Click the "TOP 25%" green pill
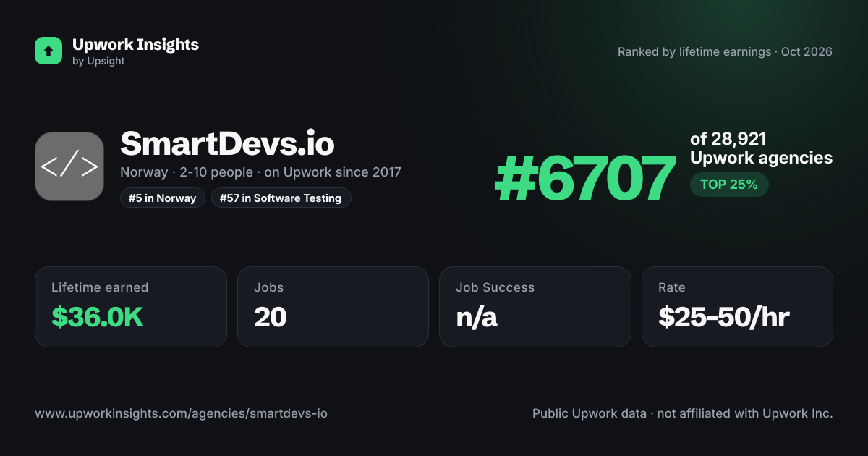This screenshot has height=456, width=868. [729, 185]
